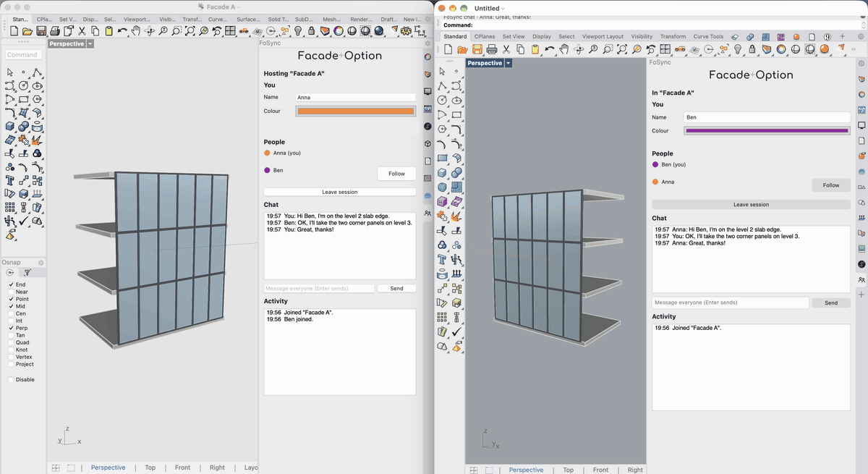Toggle the End osnap checkbox
This screenshot has width=868, height=474.
coord(11,284)
